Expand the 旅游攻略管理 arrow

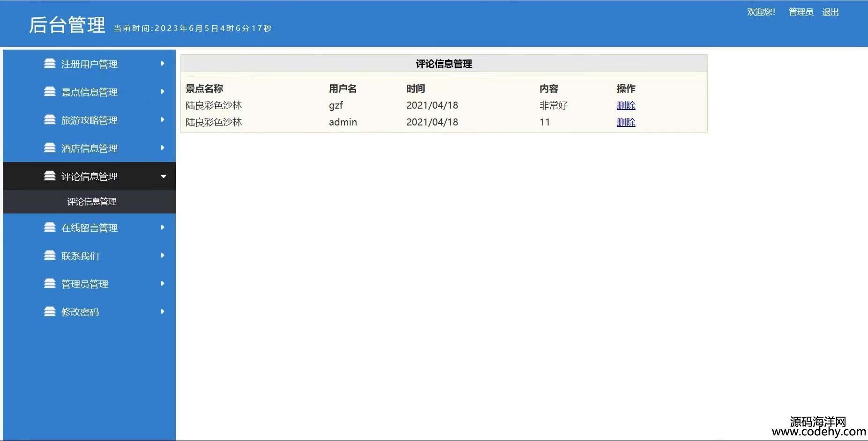[x=163, y=119]
